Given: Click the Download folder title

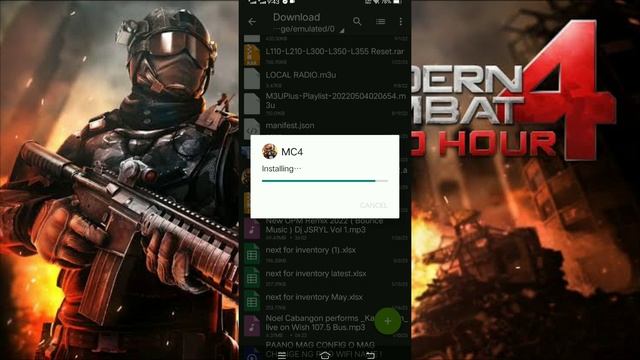Looking at the screenshot, I should (296, 17).
